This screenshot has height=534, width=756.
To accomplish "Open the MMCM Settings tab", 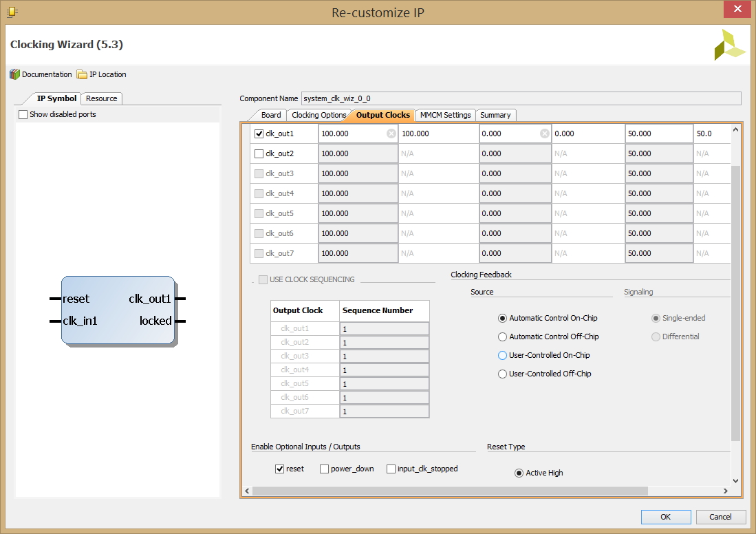I will point(446,115).
